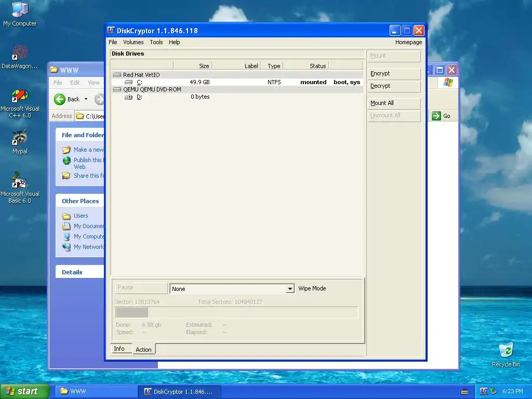This screenshot has height=399, width=532.
Task: Open the DataWagon desktop shortcut
Action: pyautogui.click(x=20, y=57)
